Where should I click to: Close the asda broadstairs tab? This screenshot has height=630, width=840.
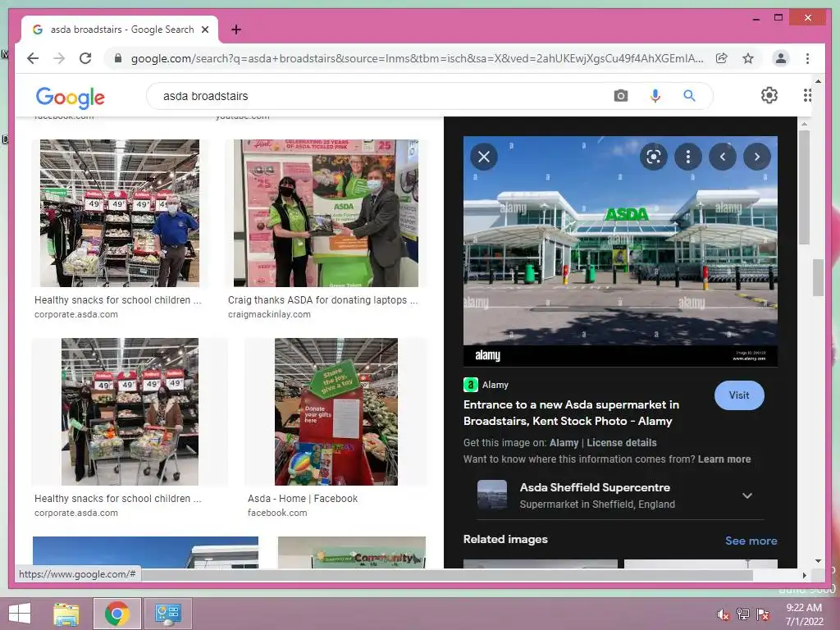tap(204, 30)
